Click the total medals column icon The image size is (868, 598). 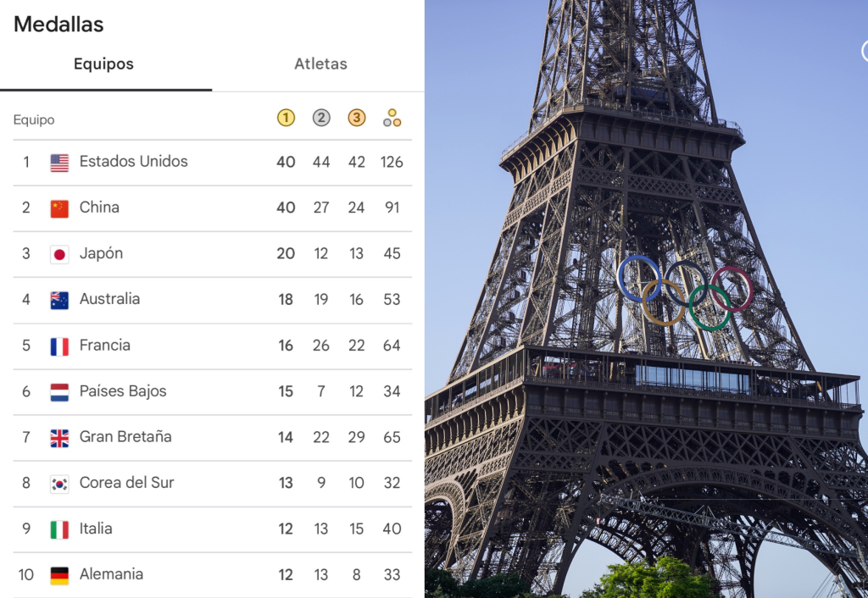click(x=392, y=118)
